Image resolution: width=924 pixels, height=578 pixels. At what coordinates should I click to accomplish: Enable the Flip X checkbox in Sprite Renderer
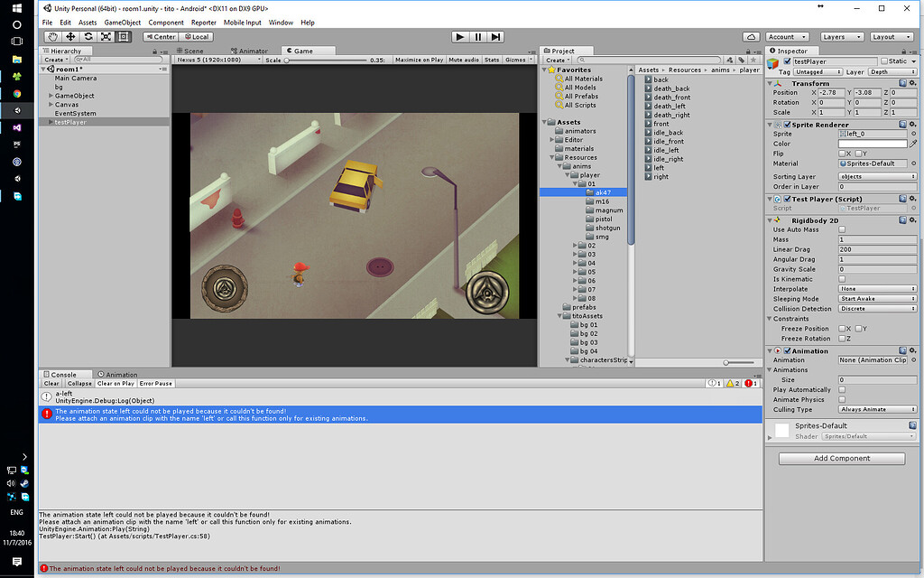coord(842,153)
